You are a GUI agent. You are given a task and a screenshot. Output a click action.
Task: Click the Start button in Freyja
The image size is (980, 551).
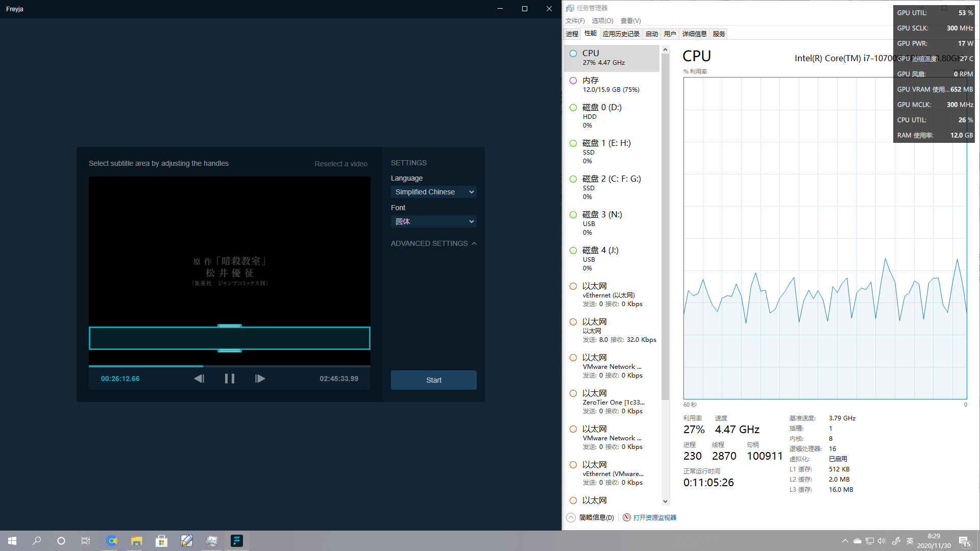[433, 380]
